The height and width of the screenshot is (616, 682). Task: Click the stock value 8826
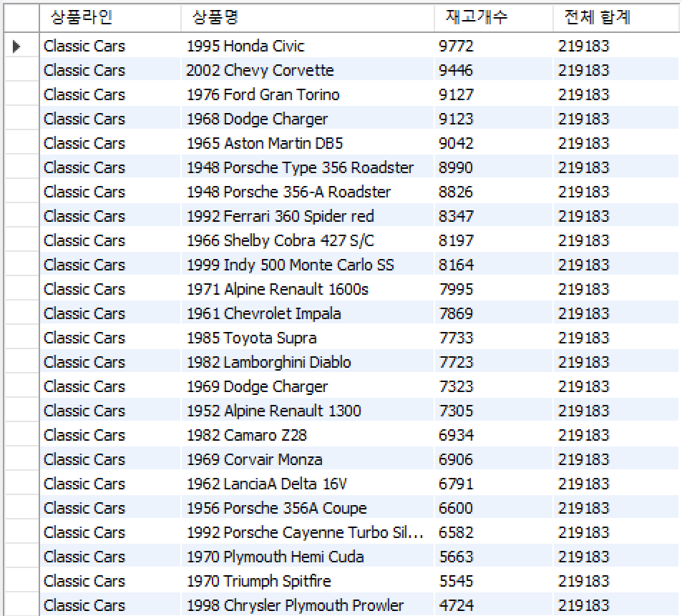pos(456,192)
